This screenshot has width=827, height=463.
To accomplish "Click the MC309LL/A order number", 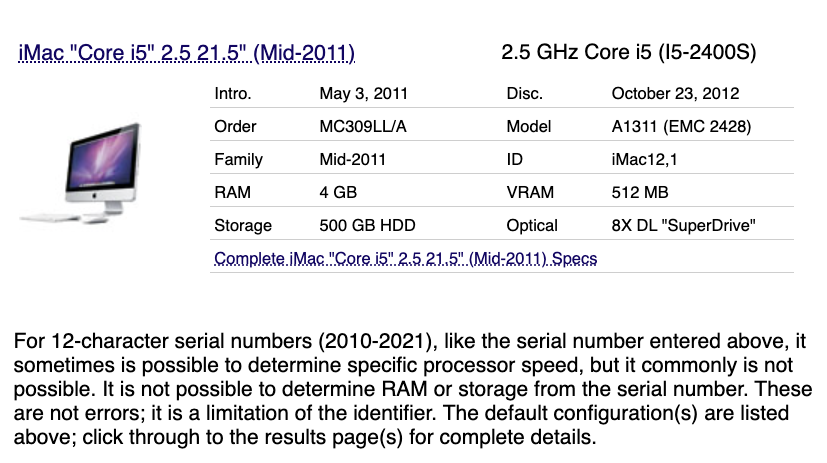I will (x=363, y=127).
